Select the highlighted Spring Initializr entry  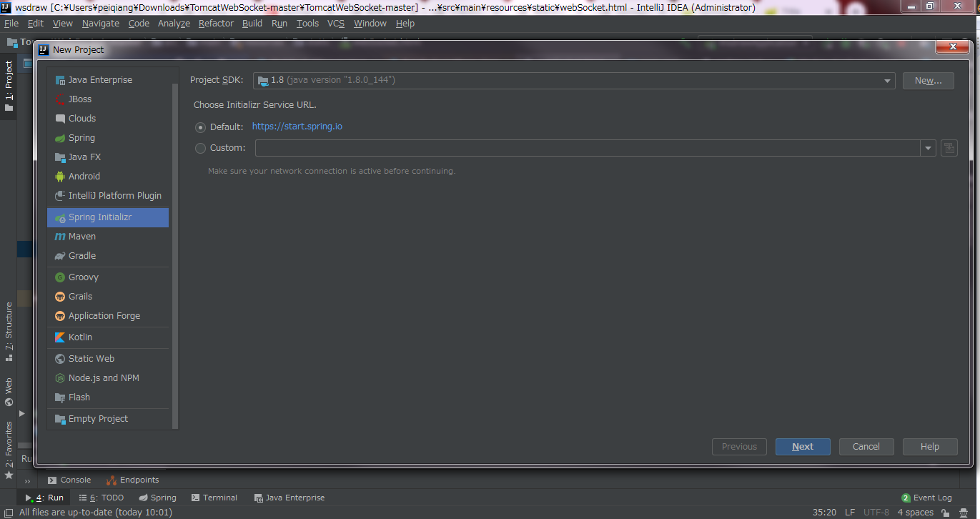coord(108,217)
